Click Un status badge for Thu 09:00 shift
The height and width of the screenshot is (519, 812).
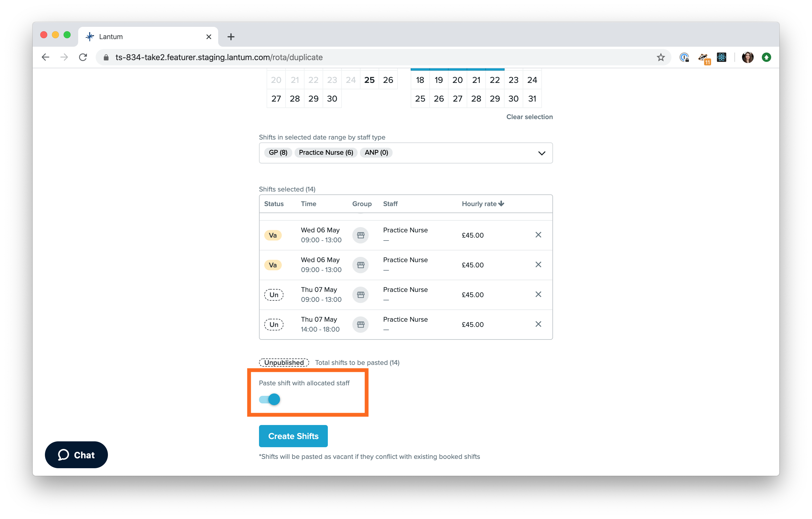(x=274, y=295)
